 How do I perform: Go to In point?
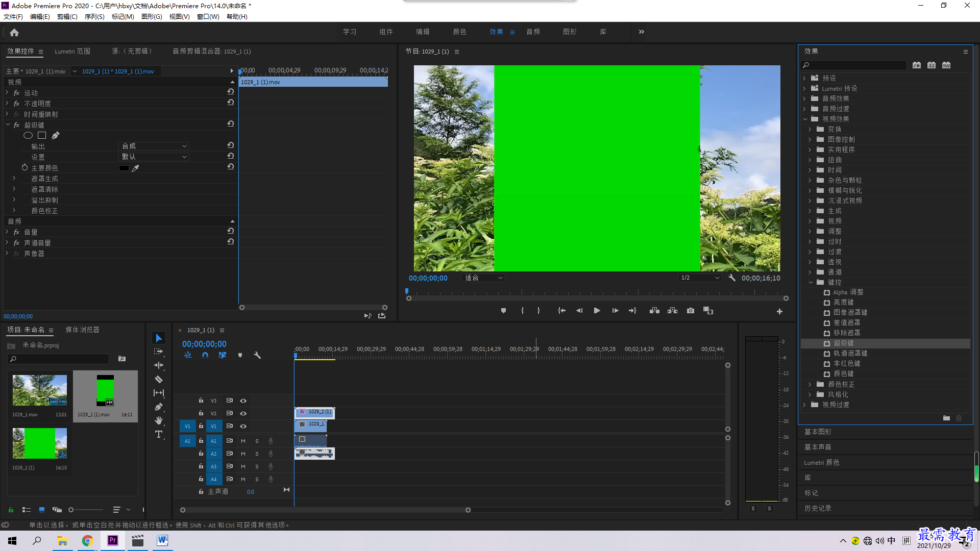coord(561,311)
